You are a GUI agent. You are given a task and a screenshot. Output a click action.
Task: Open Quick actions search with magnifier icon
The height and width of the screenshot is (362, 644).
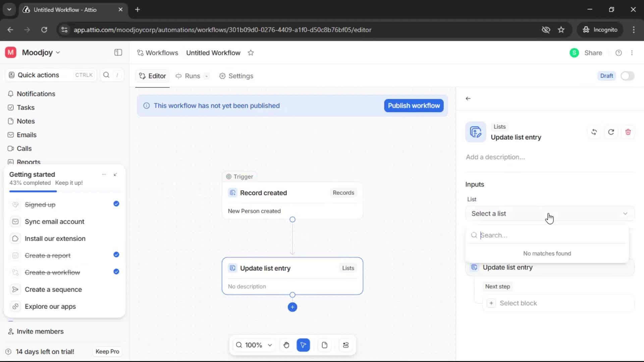[x=106, y=75]
